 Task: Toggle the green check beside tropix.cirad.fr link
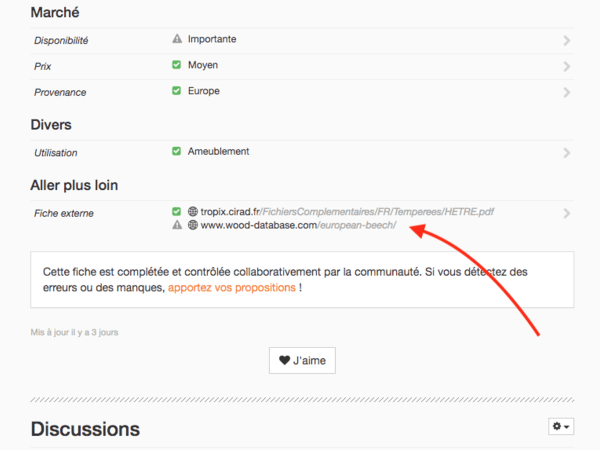[177, 212]
